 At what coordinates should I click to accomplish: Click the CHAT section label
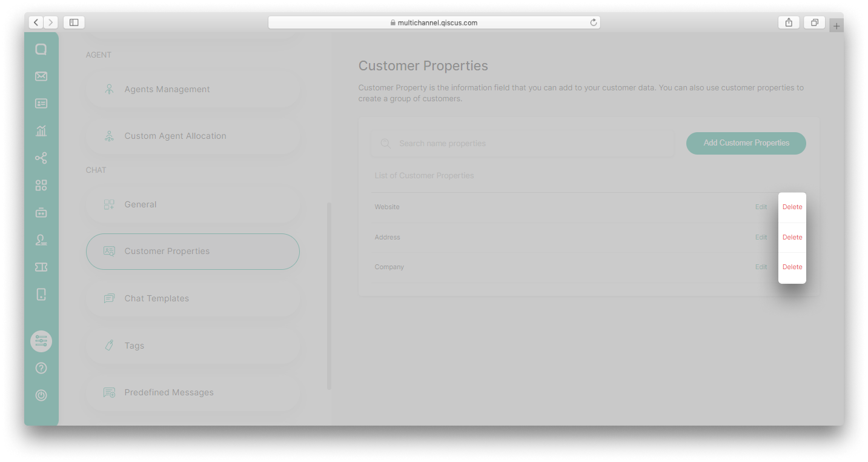(96, 170)
